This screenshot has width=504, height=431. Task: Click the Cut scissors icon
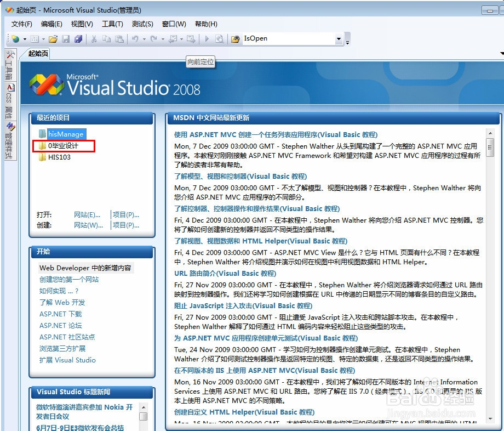coord(94,39)
